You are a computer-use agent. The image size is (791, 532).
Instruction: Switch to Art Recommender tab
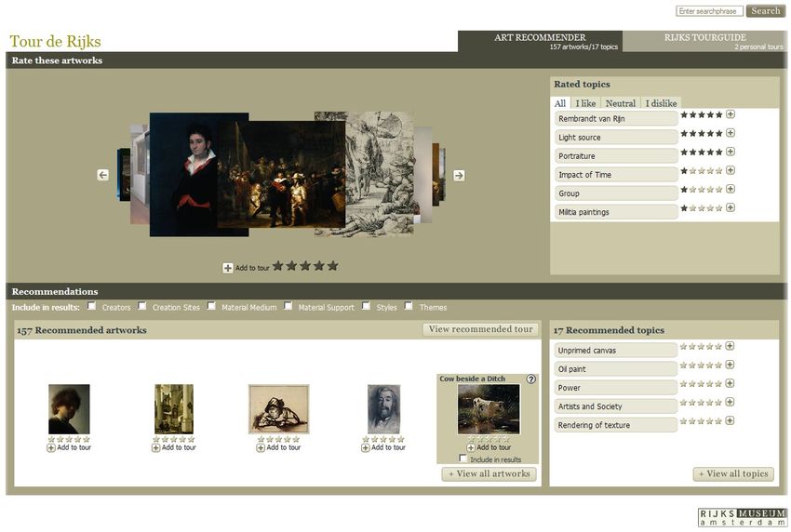point(541,41)
